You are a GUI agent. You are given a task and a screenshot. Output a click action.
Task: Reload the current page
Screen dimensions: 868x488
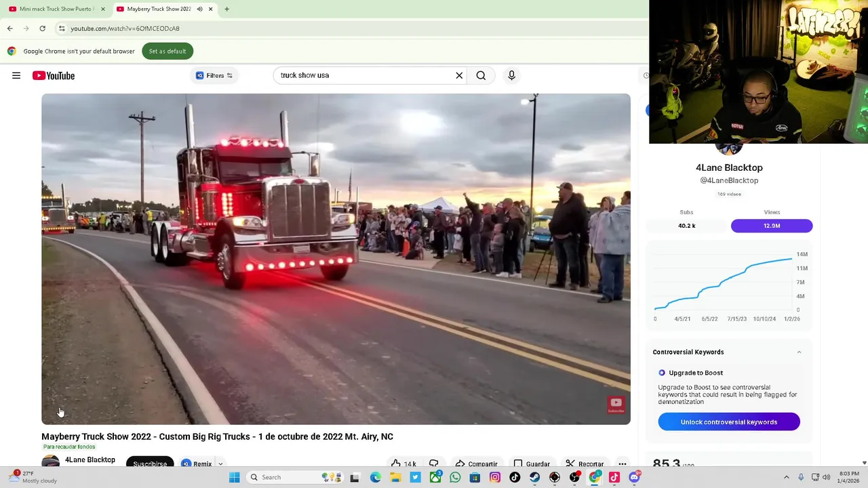[x=42, y=28]
